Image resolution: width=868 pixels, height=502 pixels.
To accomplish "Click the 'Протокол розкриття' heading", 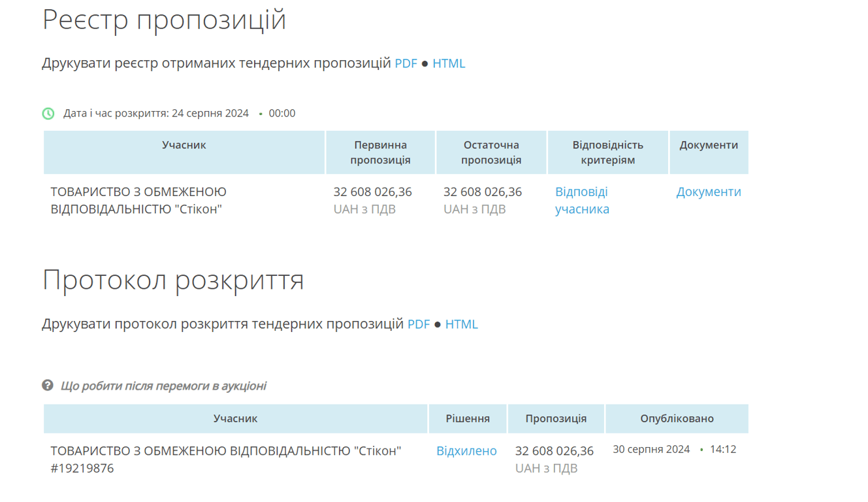I will pyautogui.click(x=173, y=280).
